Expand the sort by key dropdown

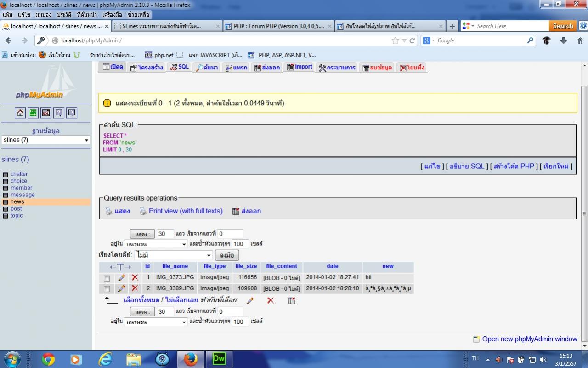173,255
